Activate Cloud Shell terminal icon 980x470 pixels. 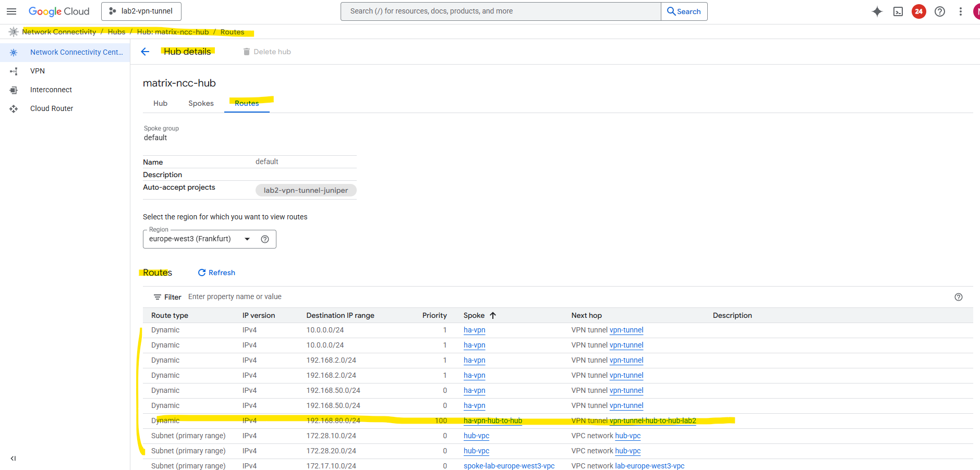(x=898, y=11)
